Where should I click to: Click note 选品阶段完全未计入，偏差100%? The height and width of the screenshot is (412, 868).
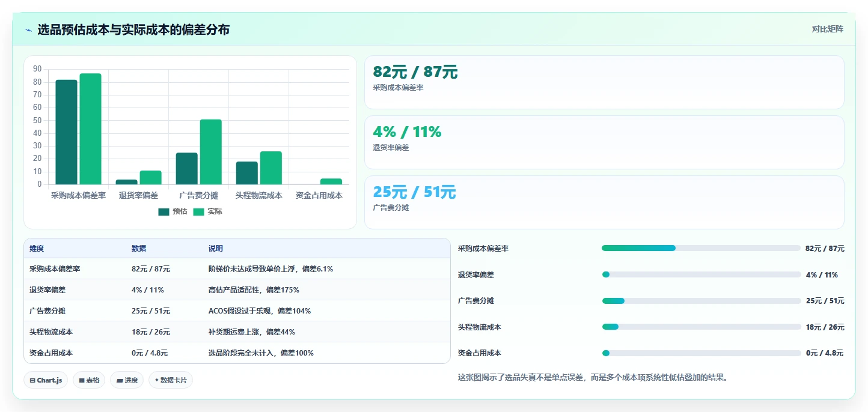pyautogui.click(x=261, y=353)
